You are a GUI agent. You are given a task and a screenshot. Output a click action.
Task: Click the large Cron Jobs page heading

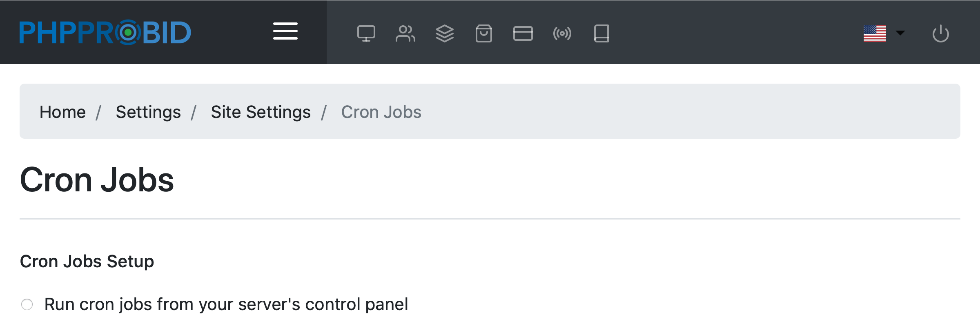point(97,180)
